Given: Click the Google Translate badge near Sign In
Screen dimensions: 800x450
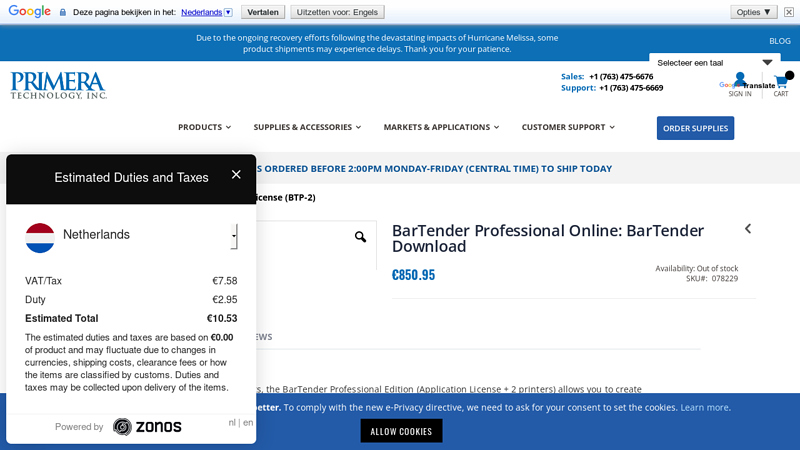Looking at the screenshot, I should click(x=747, y=85).
